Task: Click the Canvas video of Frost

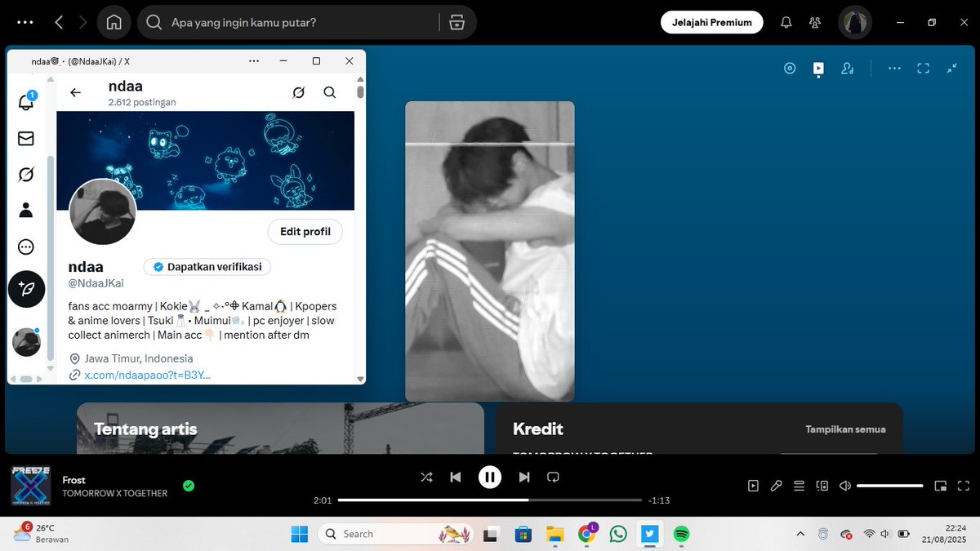Action: click(x=490, y=251)
